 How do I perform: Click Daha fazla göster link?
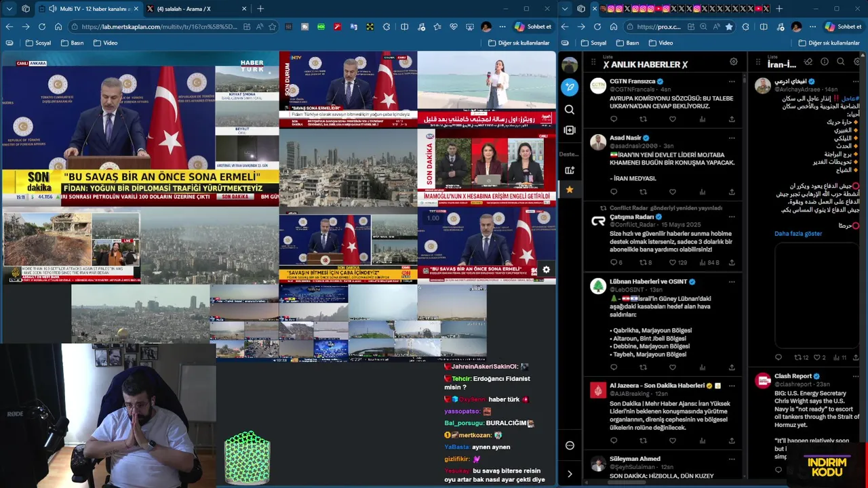798,234
